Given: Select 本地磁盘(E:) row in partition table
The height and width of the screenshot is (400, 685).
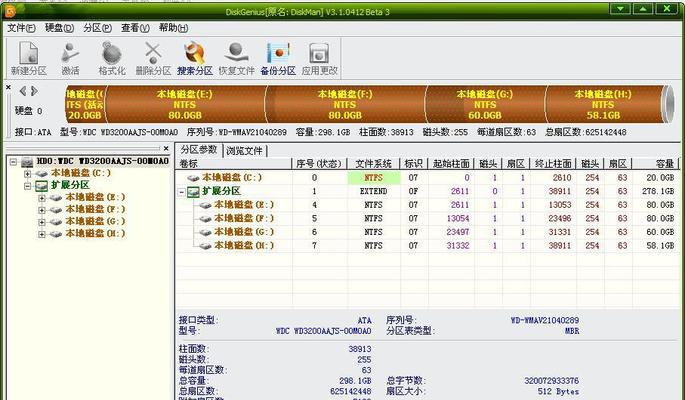Looking at the screenshot, I should coord(427,205).
